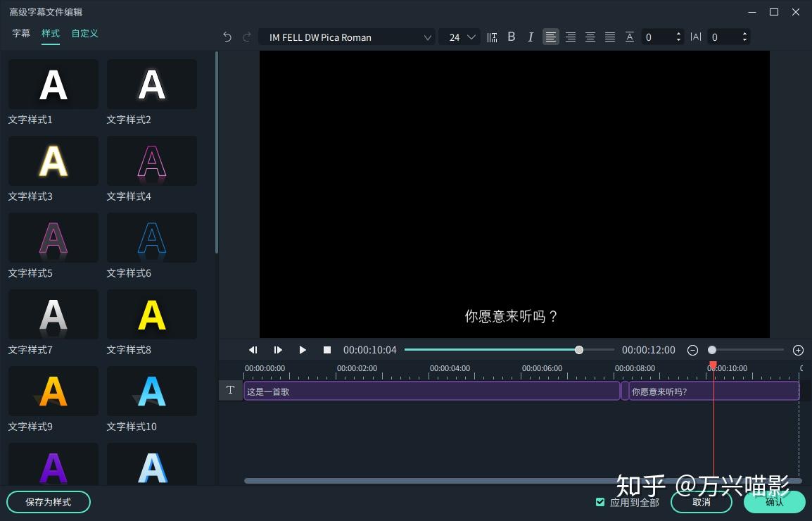Select center text alignment
This screenshot has width=812, height=521.
pyautogui.click(x=590, y=37)
